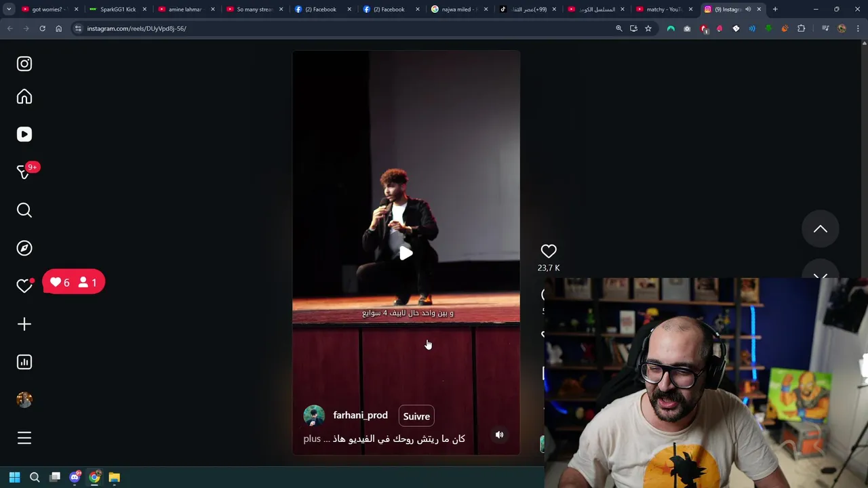Open Windows taskbar search
This screenshot has width=868, height=488.
coord(35,477)
